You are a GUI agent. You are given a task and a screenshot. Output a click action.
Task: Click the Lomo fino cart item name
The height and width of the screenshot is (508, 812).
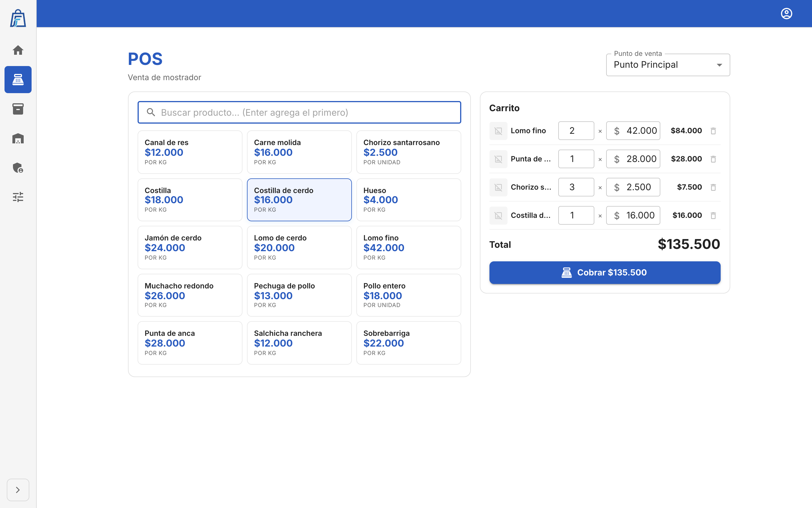click(x=528, y=131)
